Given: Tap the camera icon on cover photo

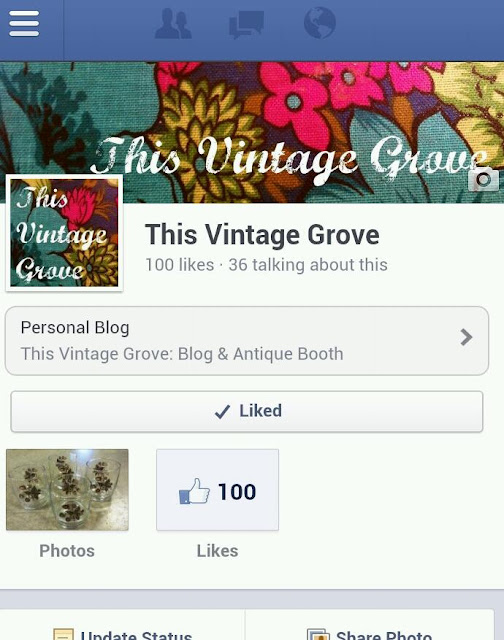Looking at the screenshot, I should (x=484, y=180).
